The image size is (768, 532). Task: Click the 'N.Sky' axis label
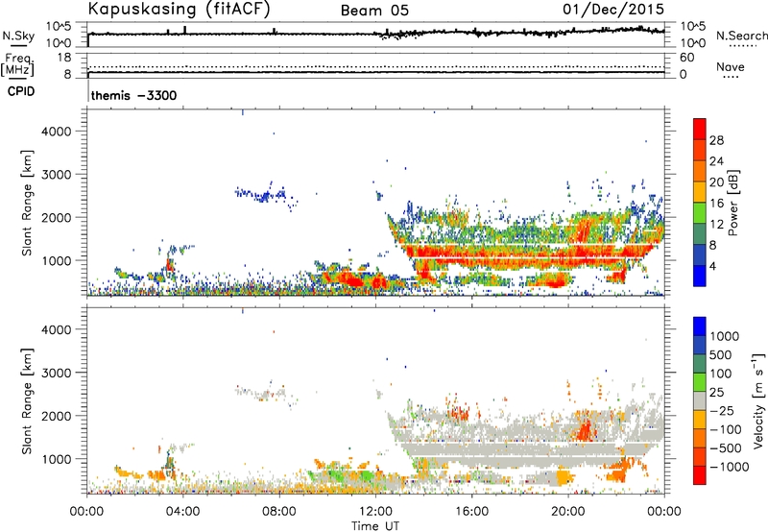tap(18, 36)
